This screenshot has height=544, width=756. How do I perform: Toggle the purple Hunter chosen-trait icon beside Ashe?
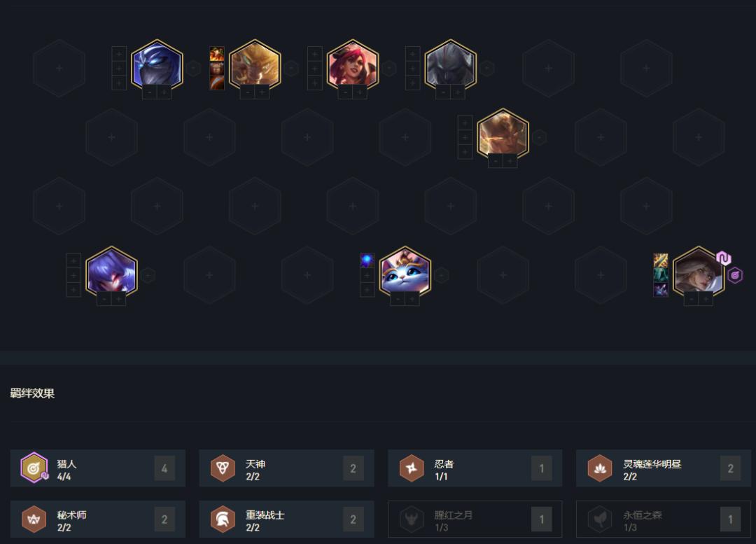(x=735, y=275)
